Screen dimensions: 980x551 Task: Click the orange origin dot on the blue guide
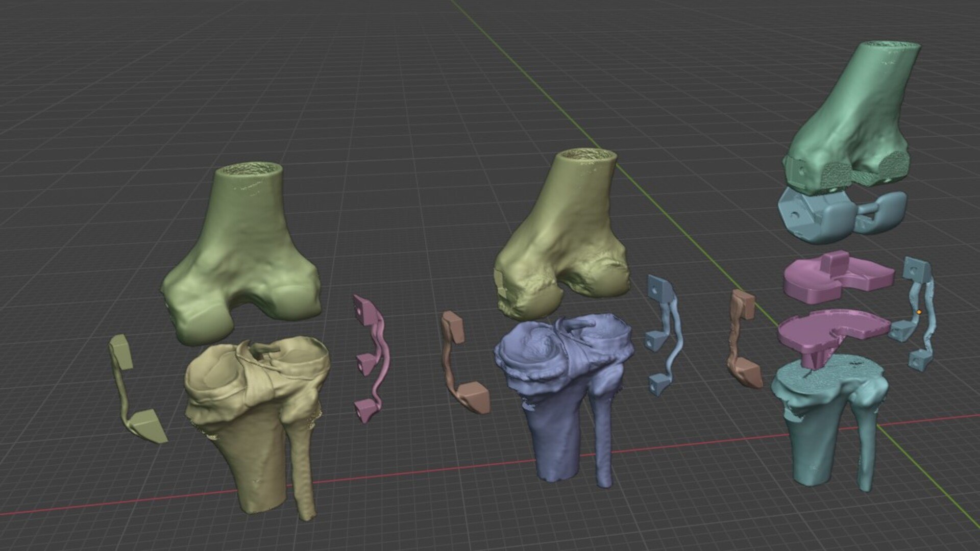919,312
